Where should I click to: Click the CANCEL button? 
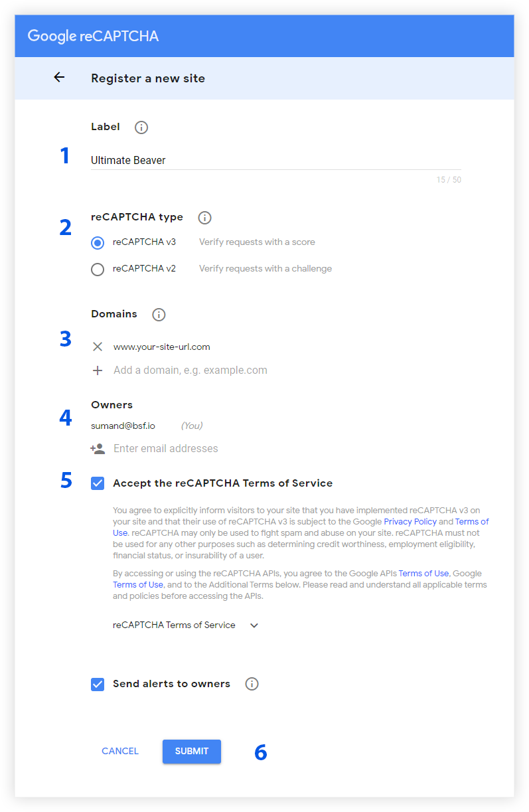120,751
